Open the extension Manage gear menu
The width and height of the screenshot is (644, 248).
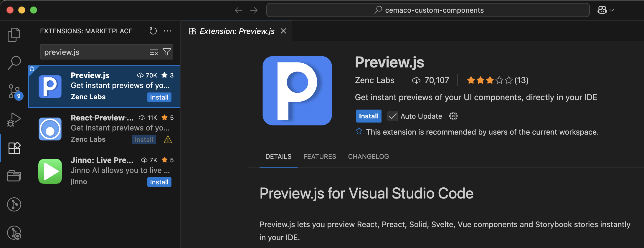click(x=453, y=116)
